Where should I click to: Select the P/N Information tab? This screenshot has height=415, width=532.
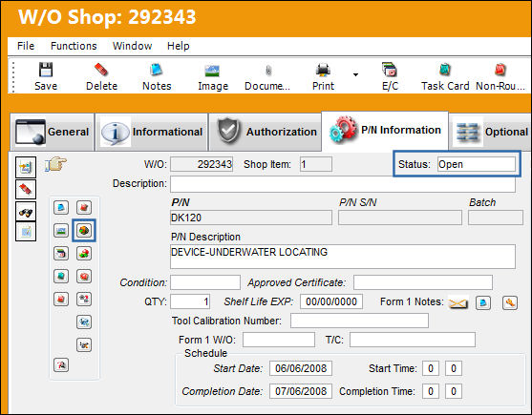pyautogui.click(x=385, y=131)
